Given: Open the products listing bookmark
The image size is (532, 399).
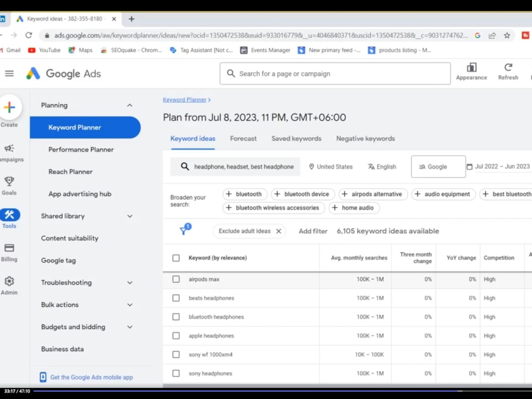Looking at the screenshot, I should pyautogui.click(x=400, y=50).
